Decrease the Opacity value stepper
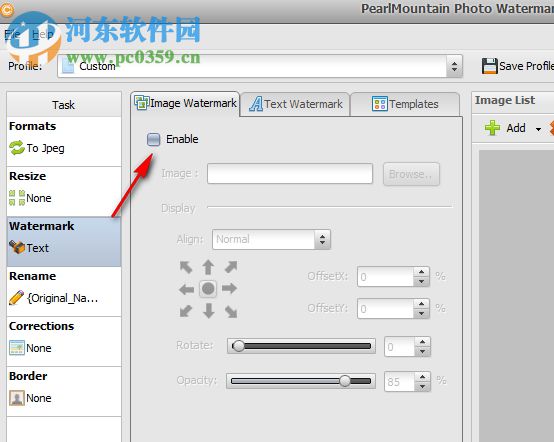 (x=422, y=387)
